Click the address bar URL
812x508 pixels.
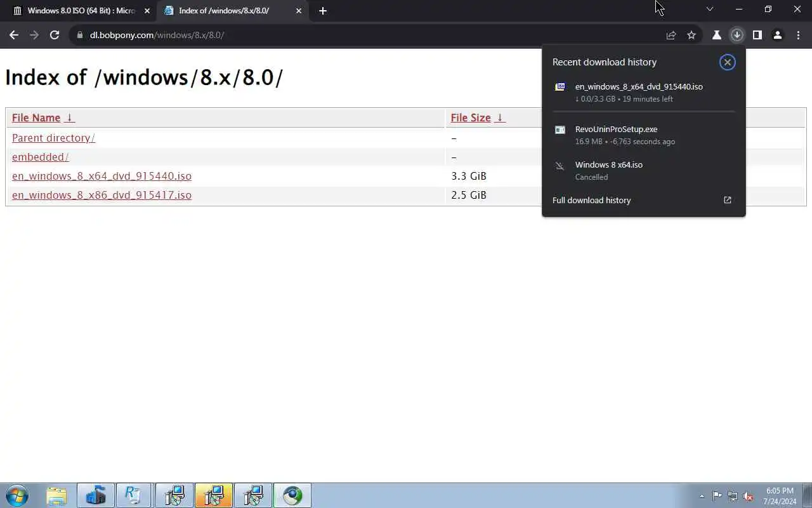[157, 35]
